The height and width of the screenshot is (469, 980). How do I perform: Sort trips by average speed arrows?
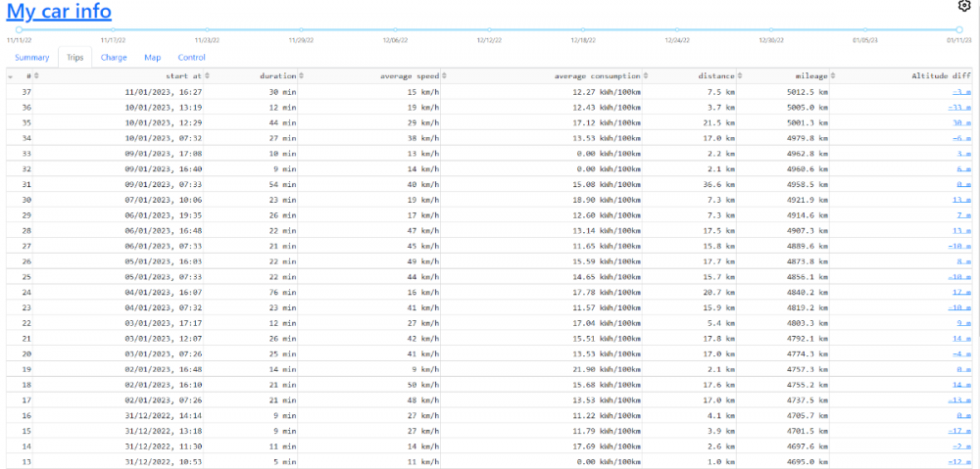[444, 75]
